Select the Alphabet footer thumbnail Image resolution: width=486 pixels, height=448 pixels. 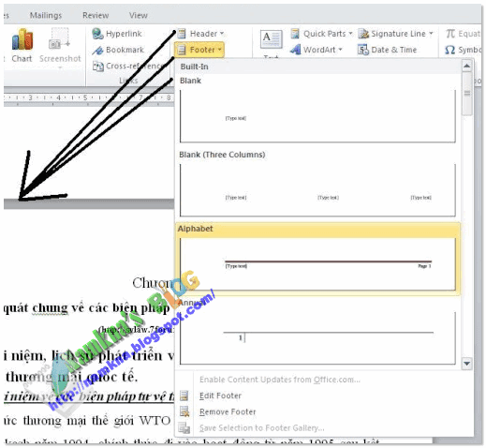pos(317,264)
